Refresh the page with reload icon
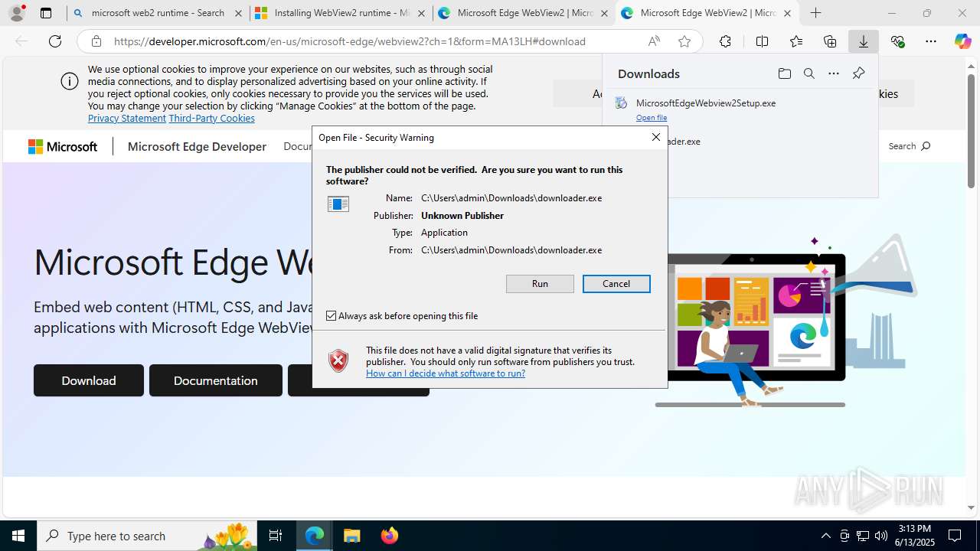 tap(55, 41)
